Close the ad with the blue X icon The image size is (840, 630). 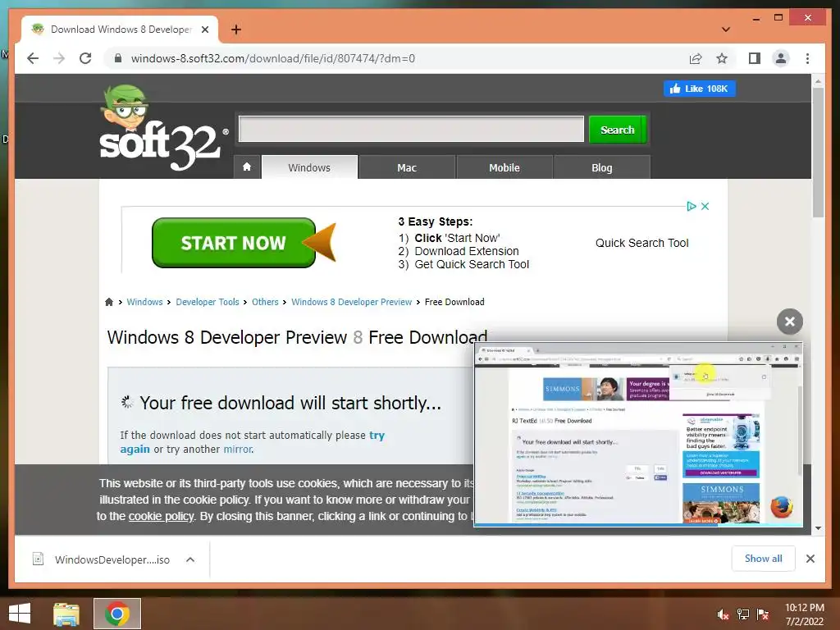(705, 206)
